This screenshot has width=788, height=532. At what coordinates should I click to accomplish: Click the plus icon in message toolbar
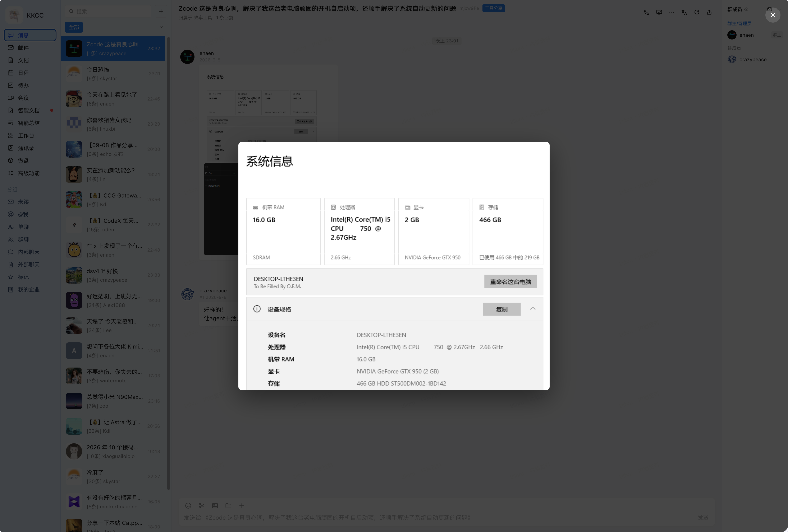click(241, 506)
